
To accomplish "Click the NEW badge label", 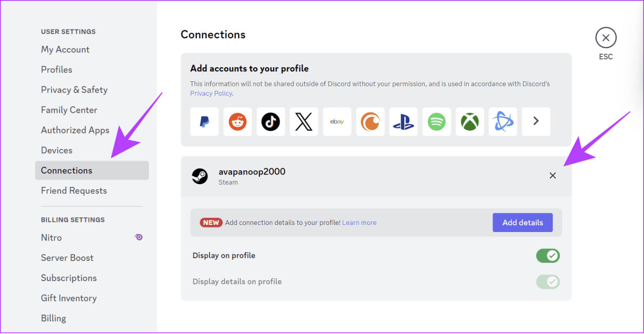I will (211, 223).
